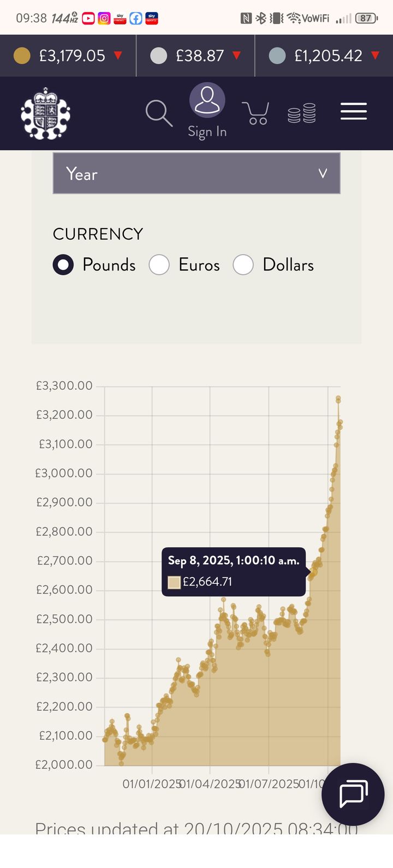Viewport: 393px width, 868px height.
Task: Open the hamburger menu
Action: (x=354, y=112)
